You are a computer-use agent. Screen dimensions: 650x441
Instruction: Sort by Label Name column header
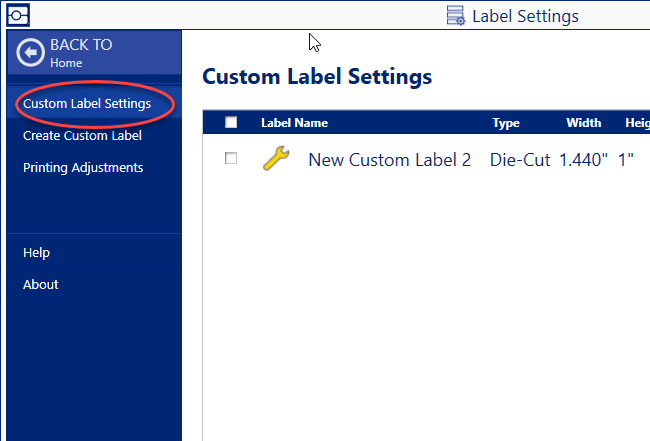click(294, 123)
